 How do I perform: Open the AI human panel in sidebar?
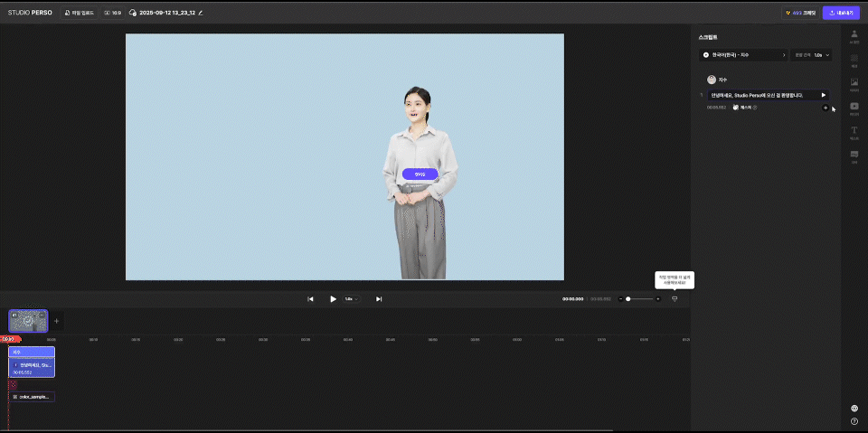[854, 37]
